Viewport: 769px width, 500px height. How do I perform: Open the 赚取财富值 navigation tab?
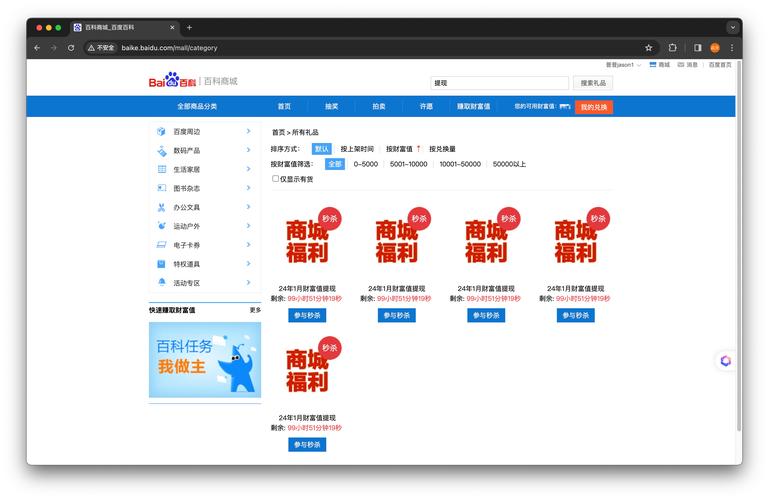(473, 106)
